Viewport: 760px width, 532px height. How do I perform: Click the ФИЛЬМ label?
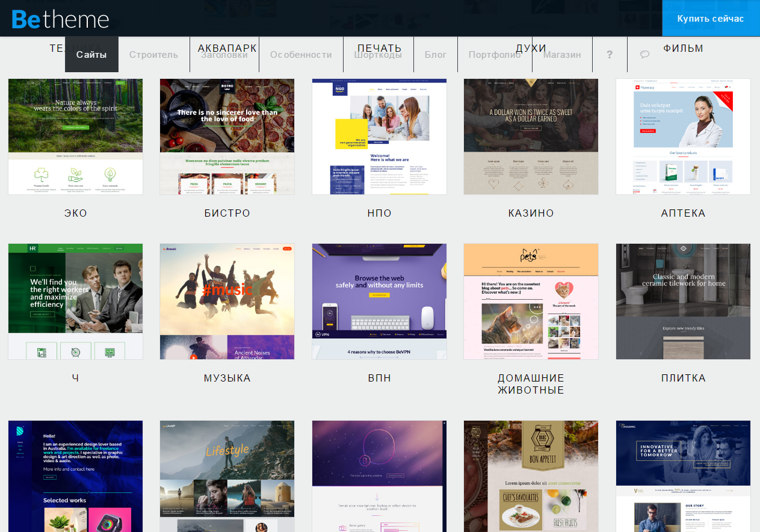(684, 48)
